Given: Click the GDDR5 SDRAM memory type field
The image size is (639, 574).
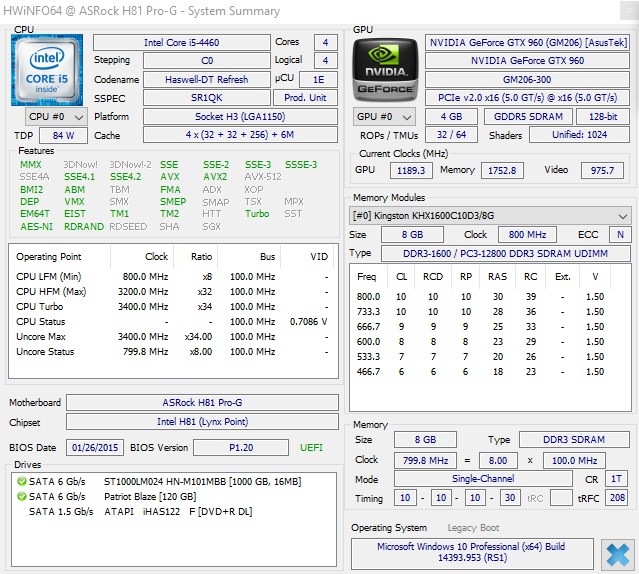Looking at the screenshot, I should tap(528, 117).
